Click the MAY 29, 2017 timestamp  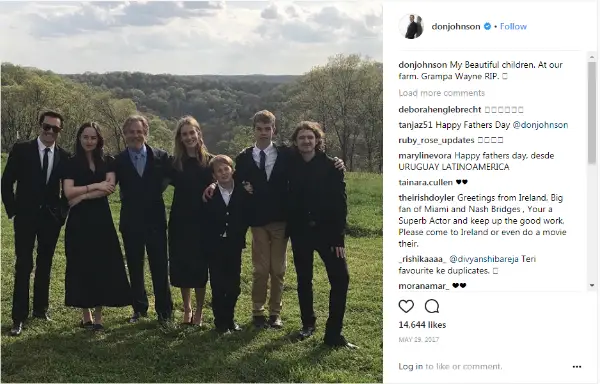[419, 340]
